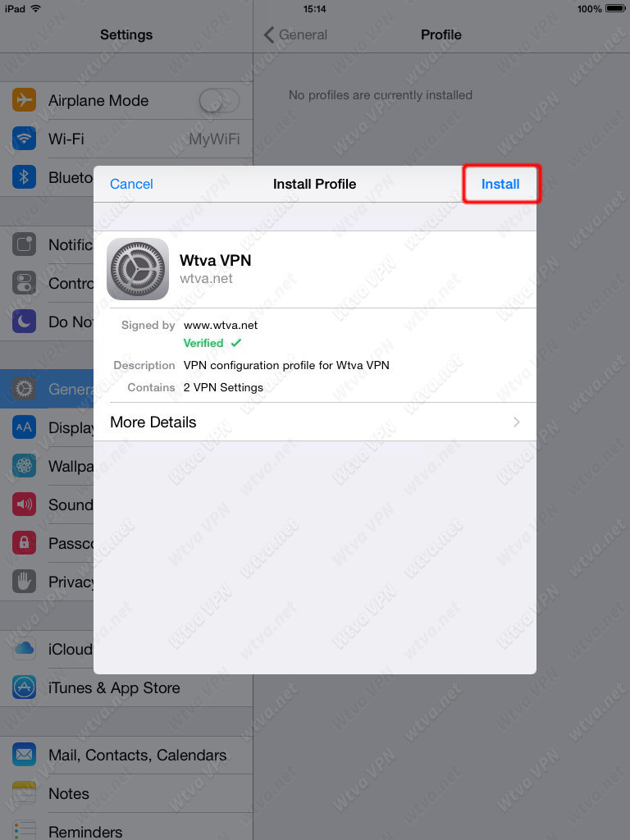Click the 15:14 clock in status bar
This screenshot has height=840, width=630.
(x=314, y=8)
